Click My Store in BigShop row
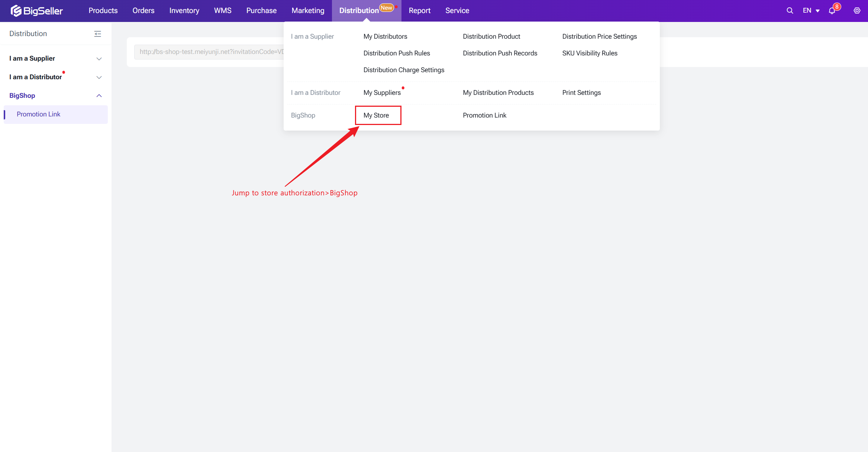This screenshot has height=452, width=868. click(x=376, y=115)
